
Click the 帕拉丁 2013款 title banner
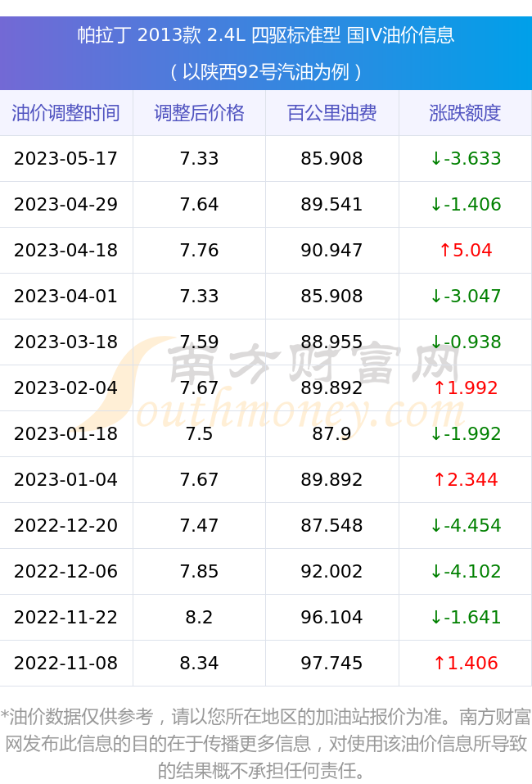pos(266,35)
